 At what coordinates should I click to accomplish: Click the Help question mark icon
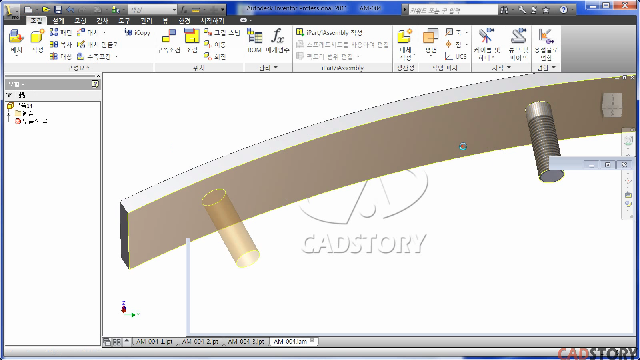(564, 9)
